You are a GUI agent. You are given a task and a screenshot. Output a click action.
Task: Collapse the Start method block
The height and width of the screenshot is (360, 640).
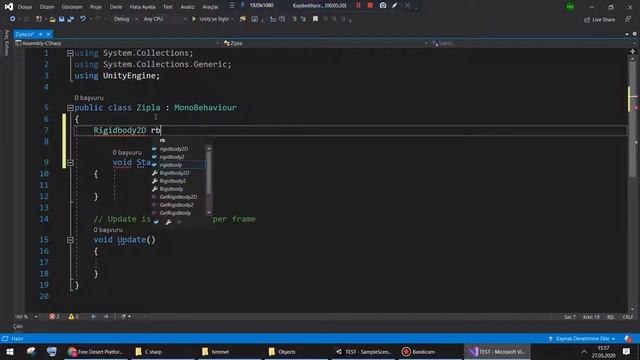(x=70, y=162)
